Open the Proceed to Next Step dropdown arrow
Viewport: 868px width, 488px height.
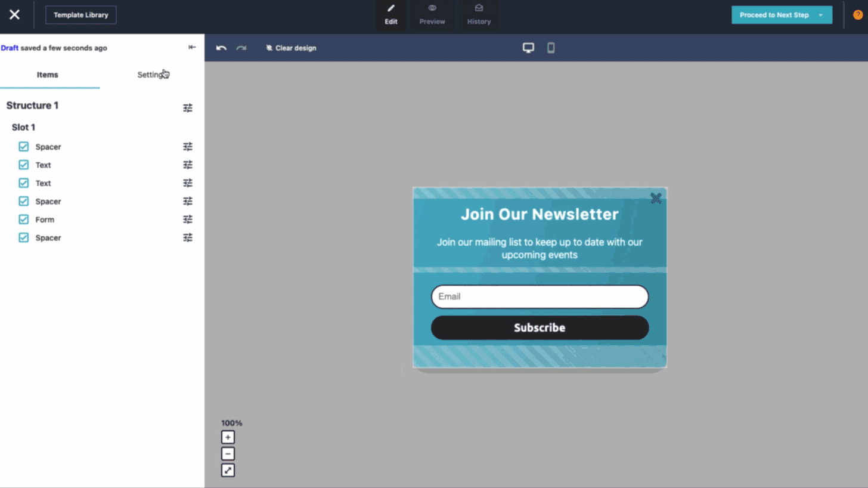(x=822, y=14)
